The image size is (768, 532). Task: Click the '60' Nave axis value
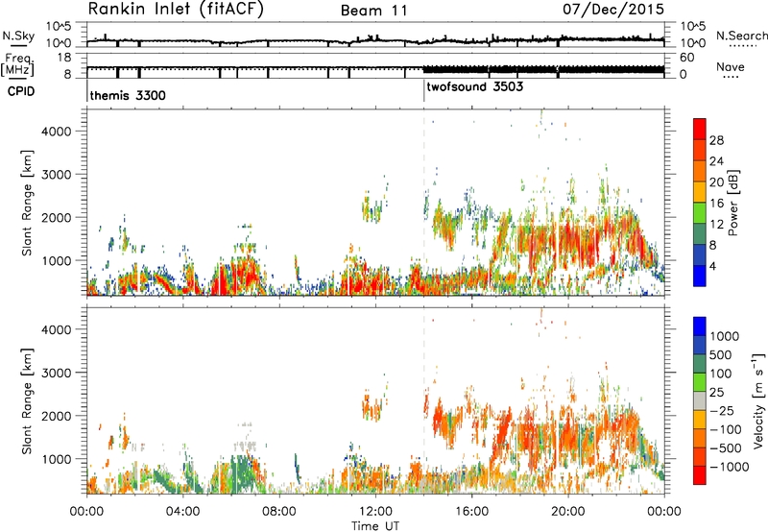tap(686, 58)
